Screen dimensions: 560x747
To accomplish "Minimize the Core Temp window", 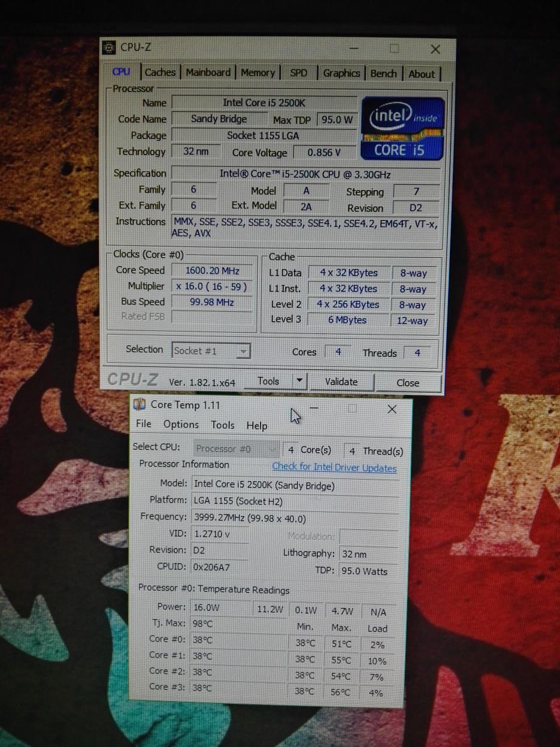I will [x=314, y=408].
